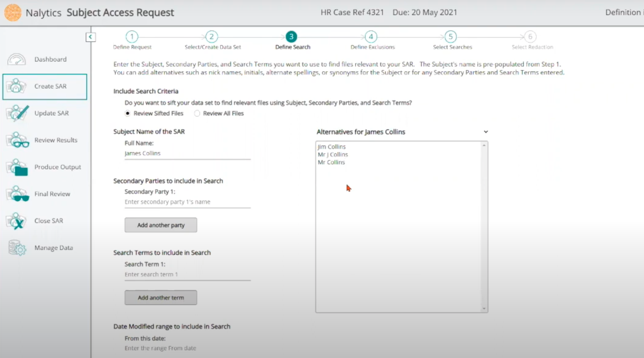Select the Mr J Collins alternative
Viewport: 644px width, 358px height.
coord(333,155)
